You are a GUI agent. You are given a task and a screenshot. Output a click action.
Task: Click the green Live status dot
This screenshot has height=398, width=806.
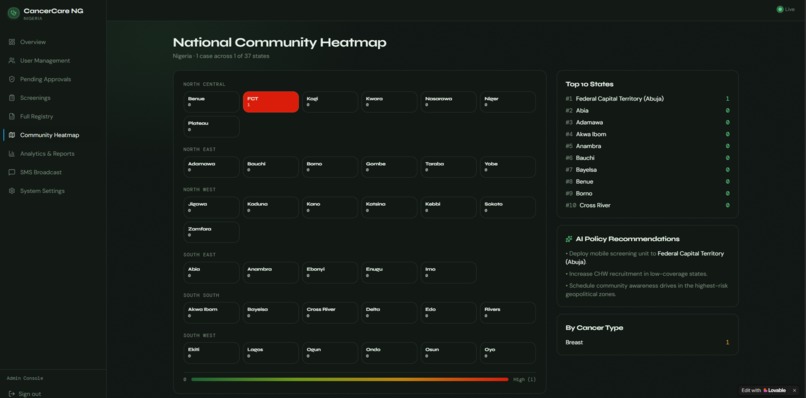(x=780, y=9)
